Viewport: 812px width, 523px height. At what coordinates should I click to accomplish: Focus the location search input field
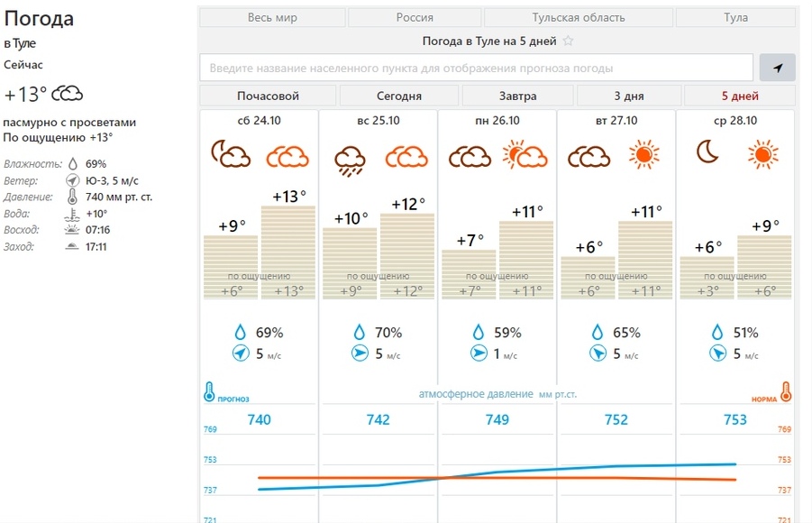tap(476, 68)
